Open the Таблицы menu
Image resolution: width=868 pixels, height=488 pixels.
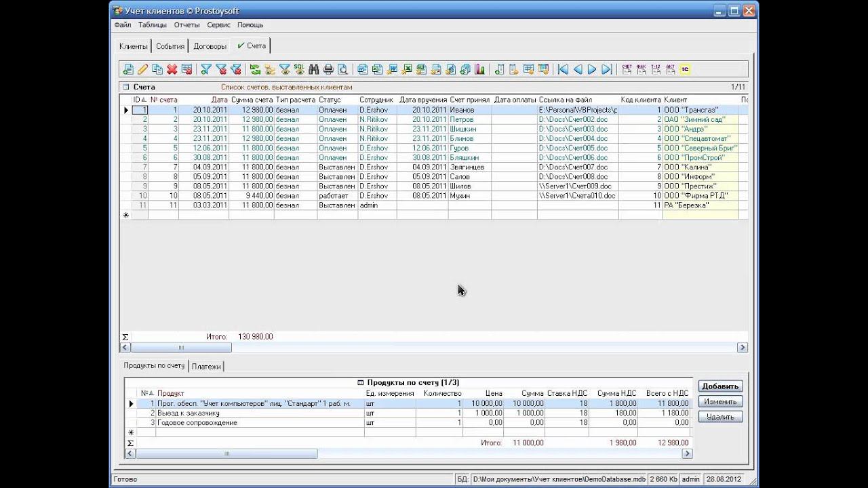[x=153, y=25]
